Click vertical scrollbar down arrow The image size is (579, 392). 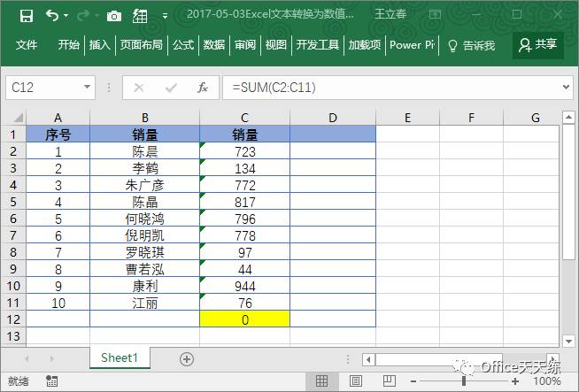point(568,341)
